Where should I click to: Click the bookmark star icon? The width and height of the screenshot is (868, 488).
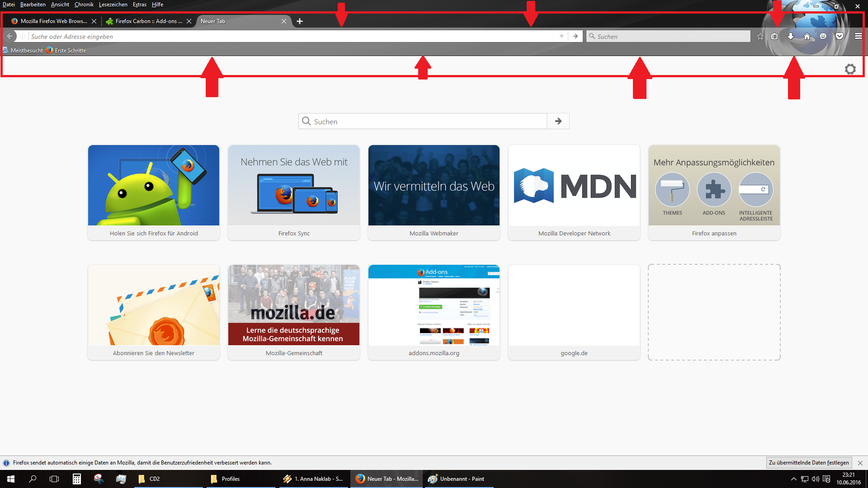click(x=760, y=37)
